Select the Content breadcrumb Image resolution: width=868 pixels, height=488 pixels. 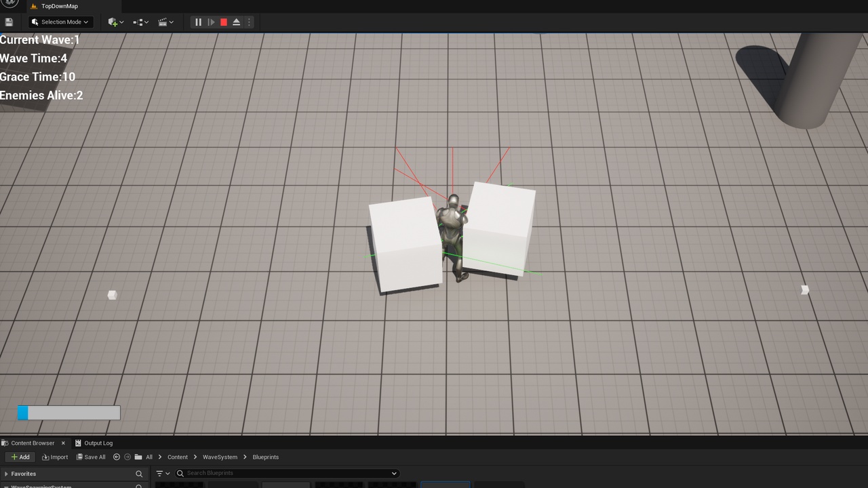(x=178, y=457)
